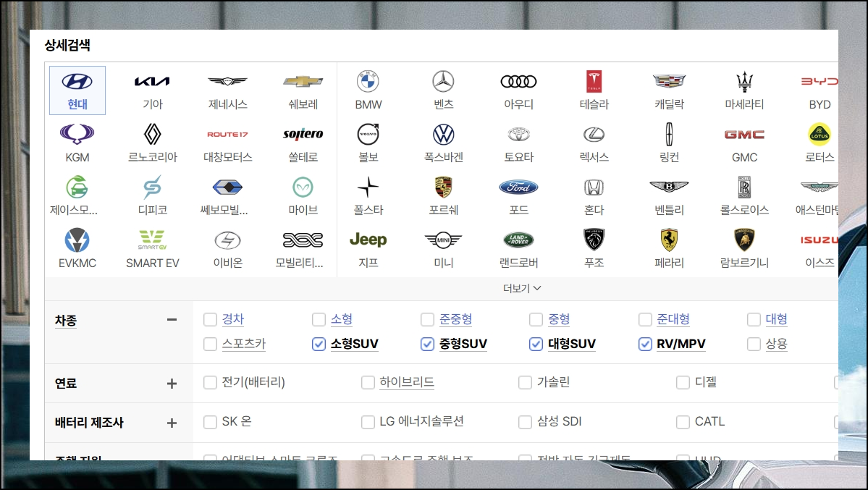The width and height of the screenshot is (868, 490).
Task: Select the Ford (포드) oval logo
Action: 518,187
